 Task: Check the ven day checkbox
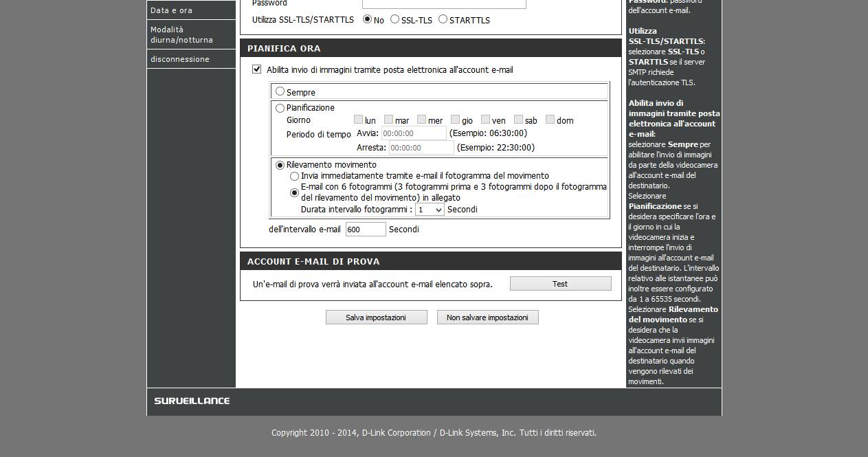coord(485,120)
